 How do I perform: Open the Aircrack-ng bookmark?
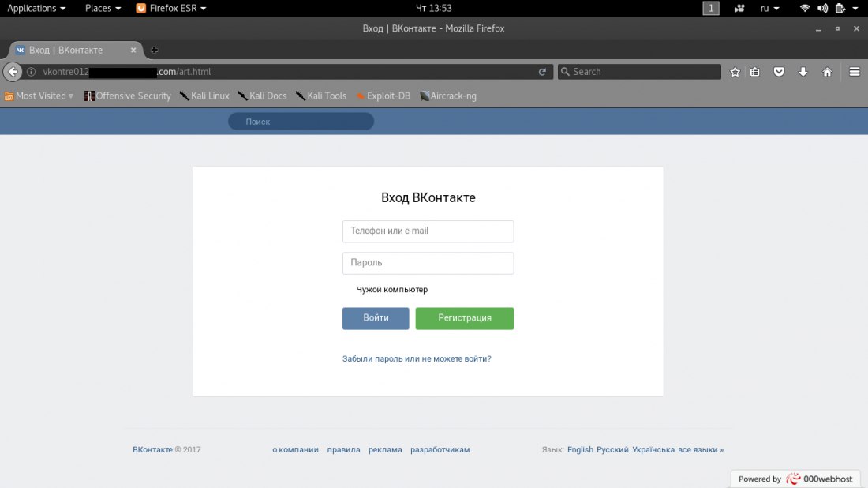click(x=448, y=96)
